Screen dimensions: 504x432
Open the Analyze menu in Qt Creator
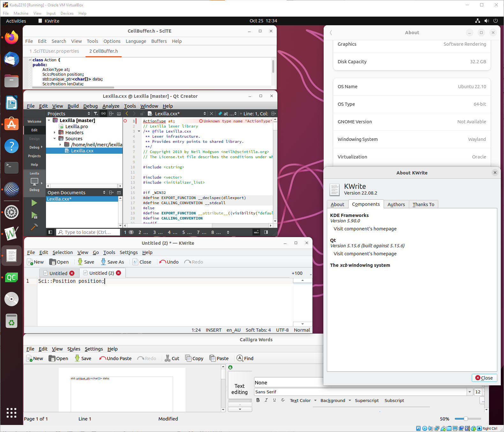pyautogui.click(x=111, y=106)
